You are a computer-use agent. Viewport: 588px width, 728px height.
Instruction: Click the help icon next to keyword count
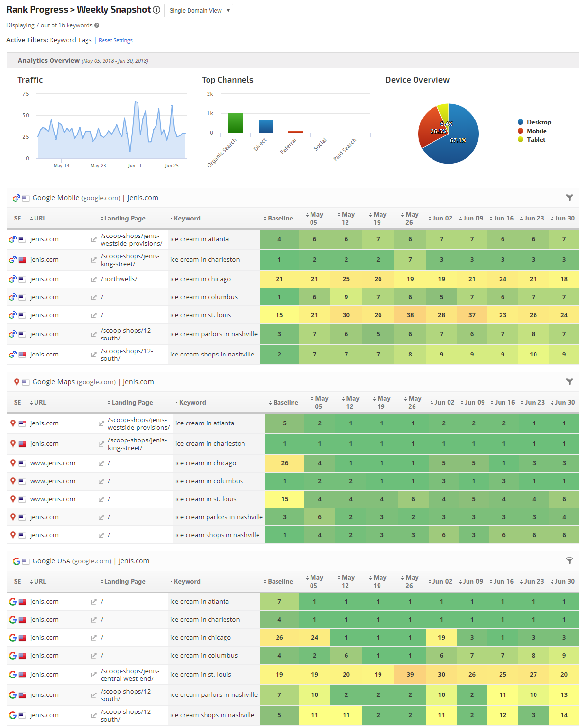[97, 25]
